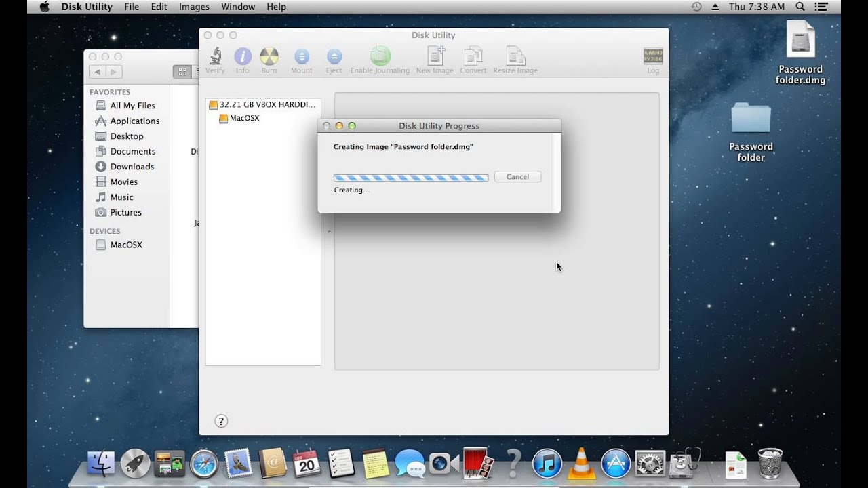Open Downloads in Finder sidebar
868x488 pixels.
(x=125, y=167)
